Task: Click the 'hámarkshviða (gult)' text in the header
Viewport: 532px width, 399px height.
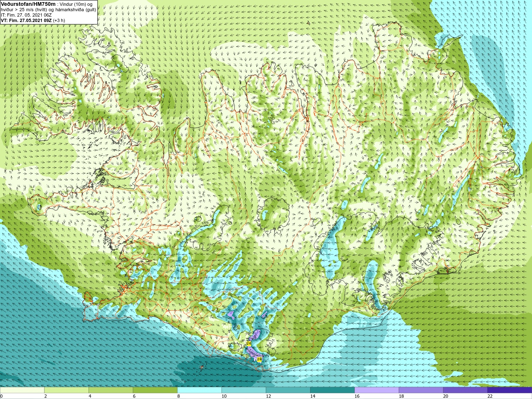Action: (x=76, y=10)
